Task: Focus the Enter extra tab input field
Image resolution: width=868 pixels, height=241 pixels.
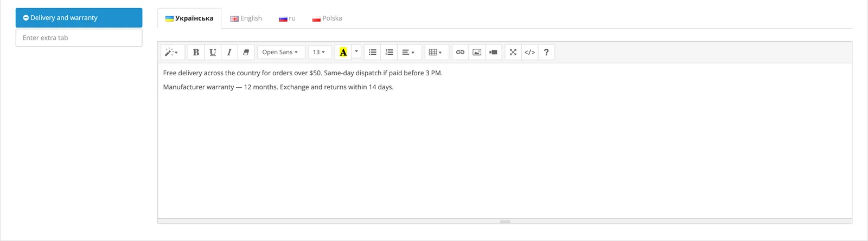Action: (79, 38)
